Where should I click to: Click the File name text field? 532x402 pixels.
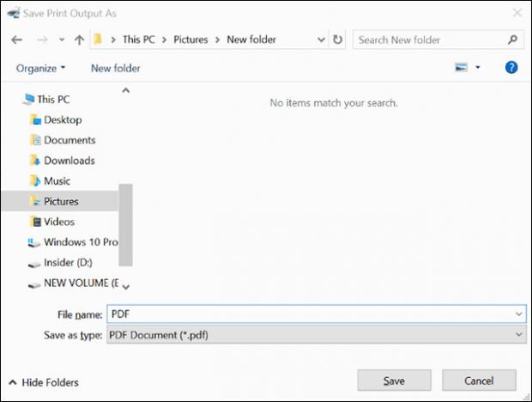coord(309,315)
